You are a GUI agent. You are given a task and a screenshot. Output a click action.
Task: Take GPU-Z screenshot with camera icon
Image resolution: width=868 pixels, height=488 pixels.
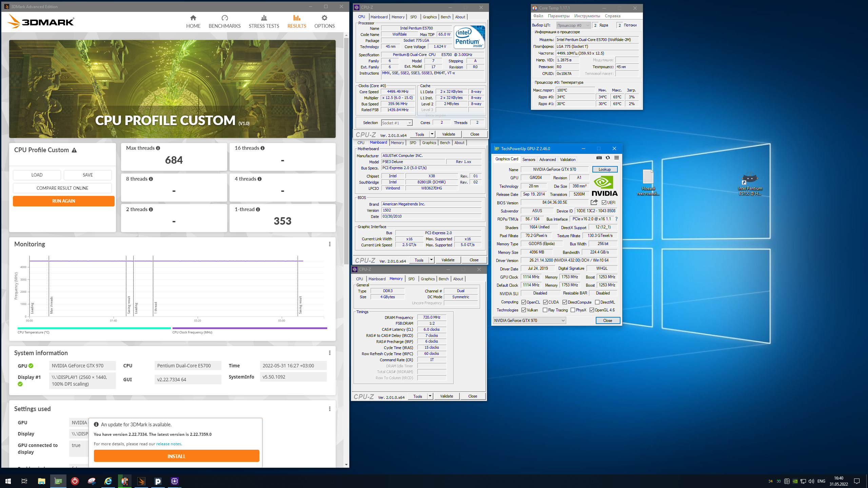click(x=599, y=158)
